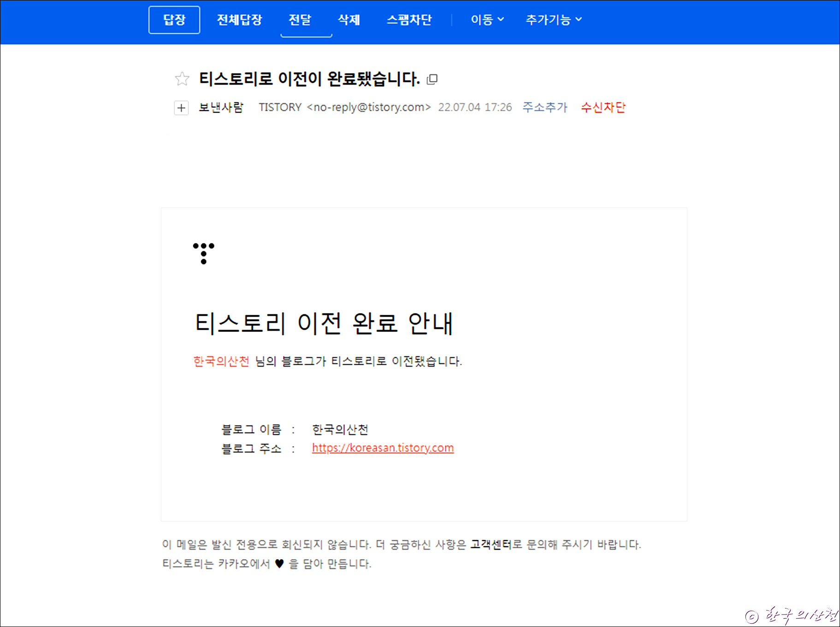The height and width of the screenshot is (627, 840).
Task: Star this mail as important
Action: click(x=182, y=79)
